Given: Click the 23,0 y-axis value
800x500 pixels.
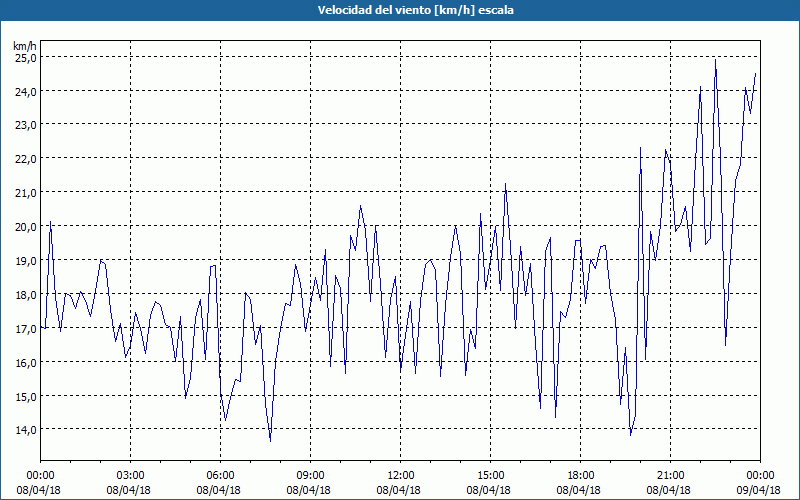Looking at the screenshot, I should 25,125.
